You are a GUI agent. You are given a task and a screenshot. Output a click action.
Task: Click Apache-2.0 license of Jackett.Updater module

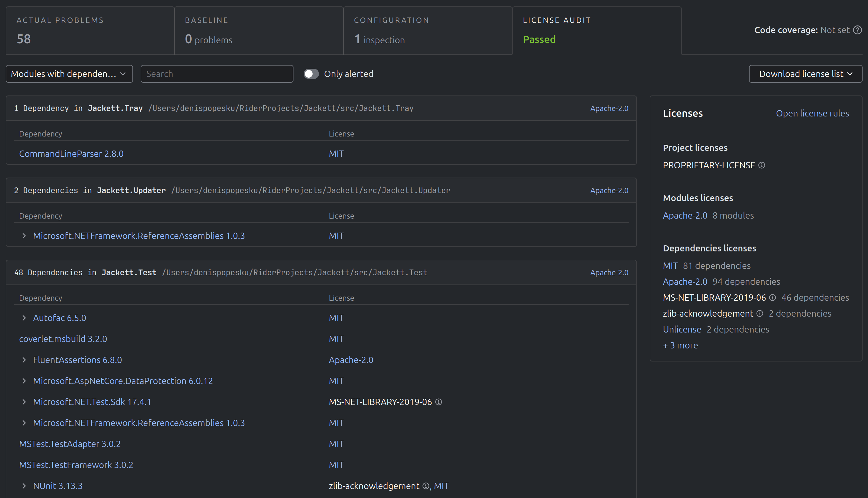pyautogui.click(x=609, y=191)
